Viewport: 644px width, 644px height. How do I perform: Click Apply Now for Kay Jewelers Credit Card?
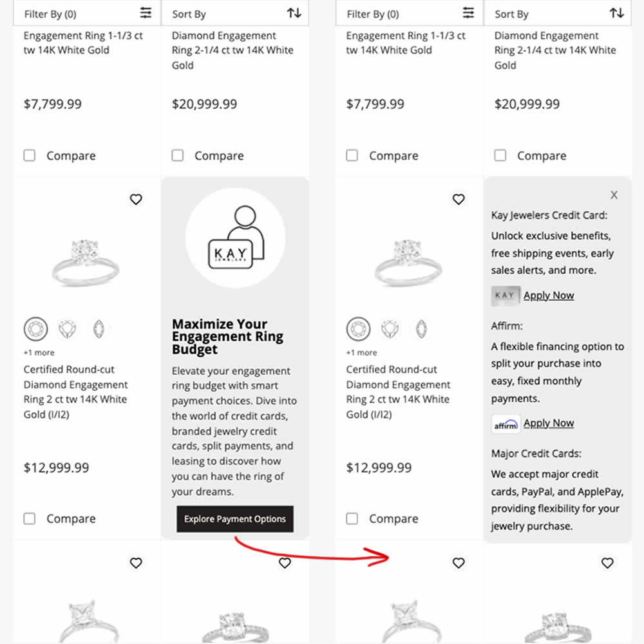pos(549,296)
